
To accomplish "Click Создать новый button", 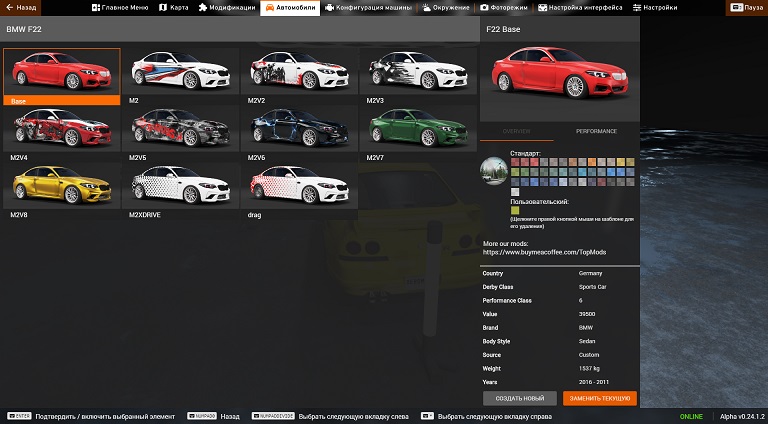I will click(519, 398).
